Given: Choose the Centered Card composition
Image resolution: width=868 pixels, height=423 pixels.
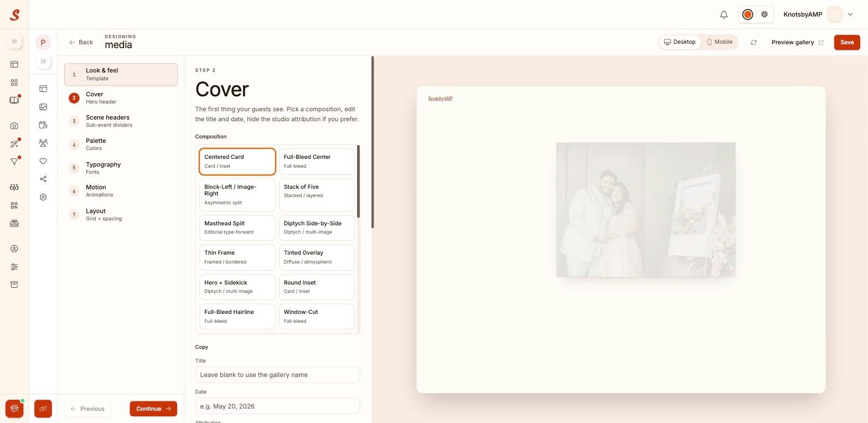Looking at the screenshot, I should 237,161.
